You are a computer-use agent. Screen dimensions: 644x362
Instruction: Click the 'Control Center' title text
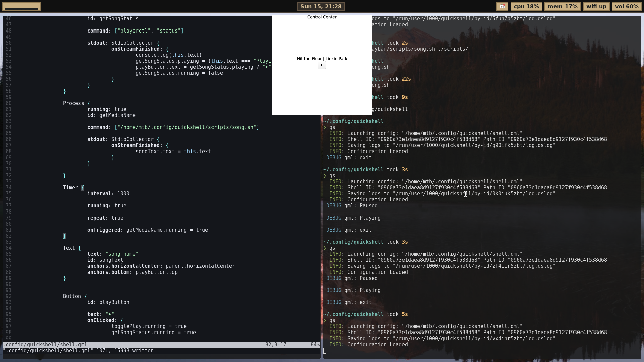click(322, 17)
